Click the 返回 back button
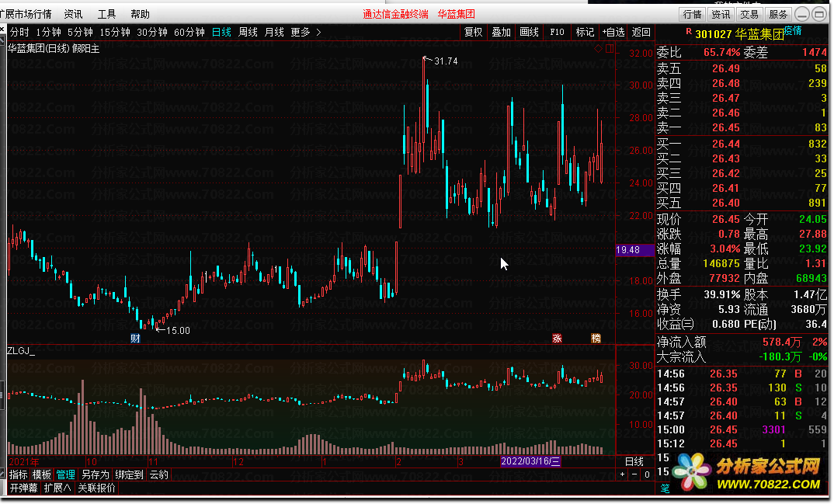This screenshot has height=504, width=834. (x=641, y=33)
